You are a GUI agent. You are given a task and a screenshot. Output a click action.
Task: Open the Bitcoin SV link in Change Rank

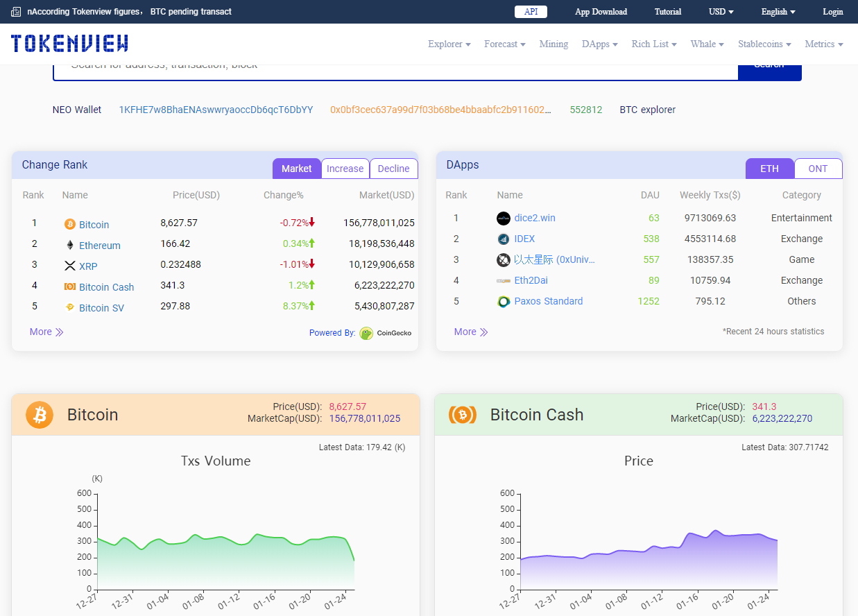[102, 308]
